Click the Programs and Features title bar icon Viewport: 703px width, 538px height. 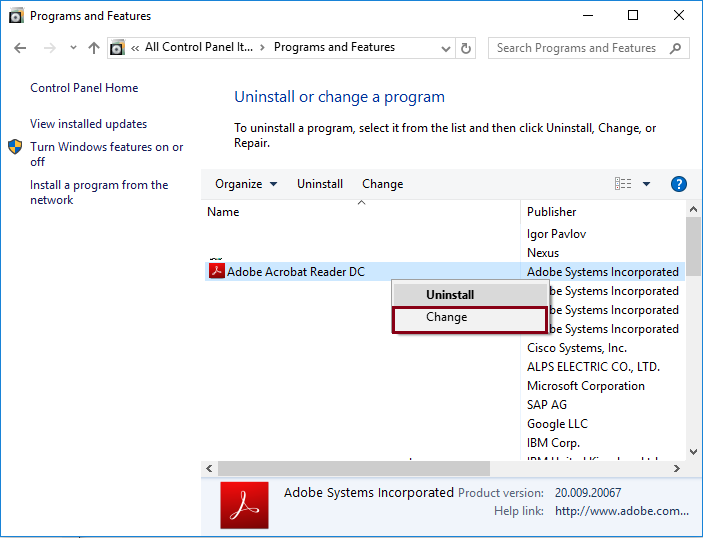(16, 16)
